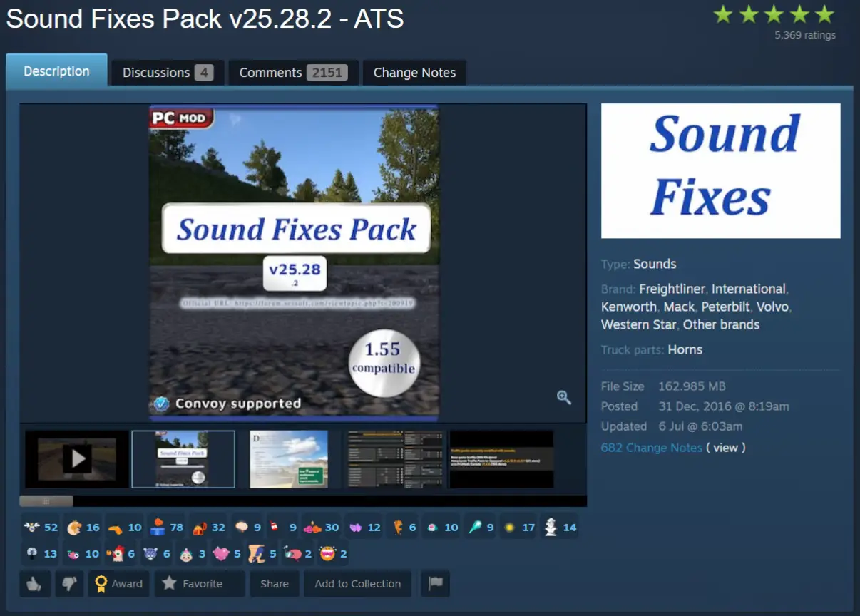
Task: Click the File Size 162.985 MB value
Action: [692, 386]
